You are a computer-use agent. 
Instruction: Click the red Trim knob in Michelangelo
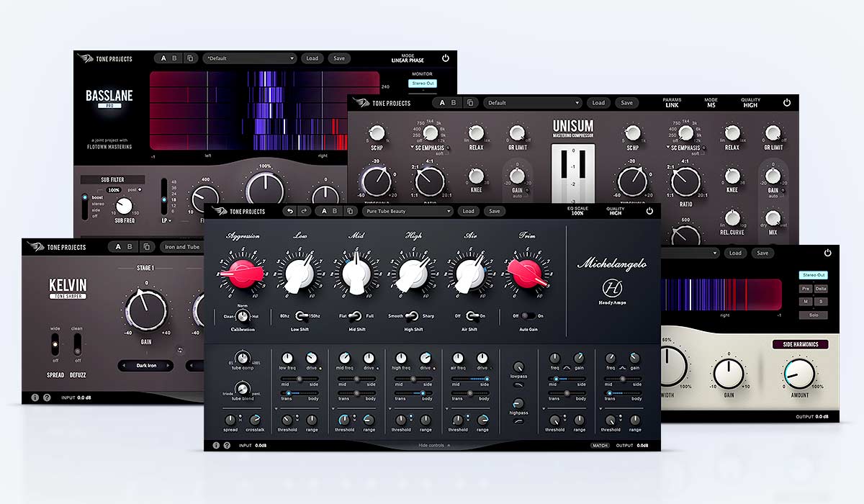pyautogui.click(x=526, y=273)
